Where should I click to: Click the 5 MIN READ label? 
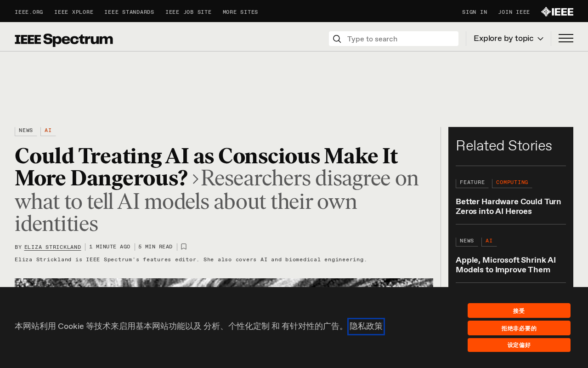coord(155,247)
